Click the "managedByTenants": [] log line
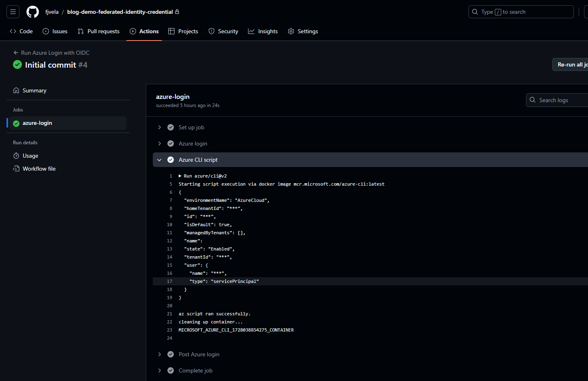The image size is (588, 381). click(214, 233)
